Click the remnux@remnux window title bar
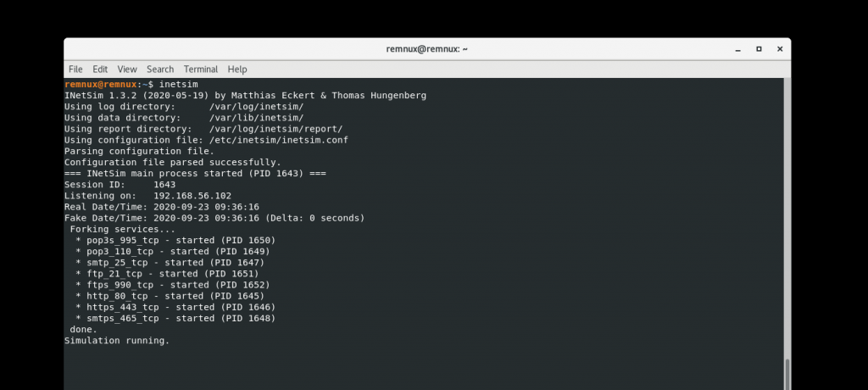Image resolution: width=868 pixels, height=390 pixels. (x=427, y=49)
